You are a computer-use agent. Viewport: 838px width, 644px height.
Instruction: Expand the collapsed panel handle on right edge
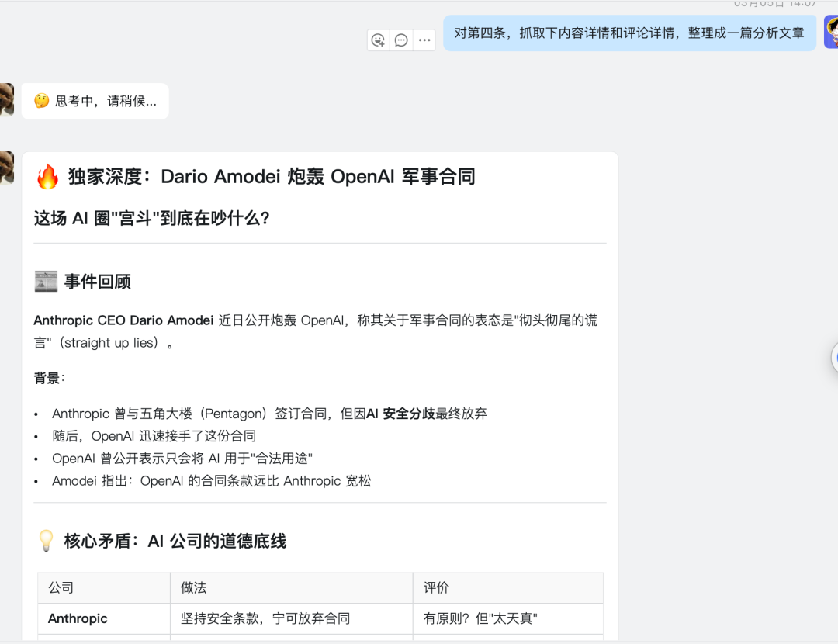pos(835,358)
